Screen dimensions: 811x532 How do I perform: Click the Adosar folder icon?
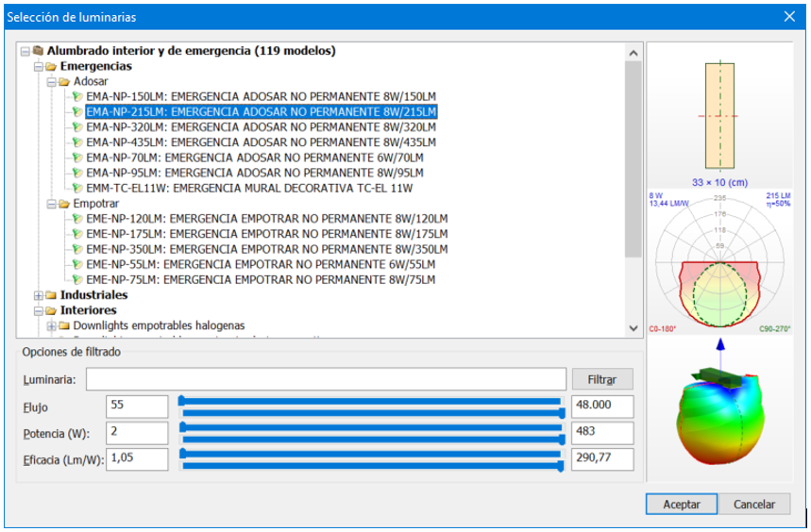(64, 81)
